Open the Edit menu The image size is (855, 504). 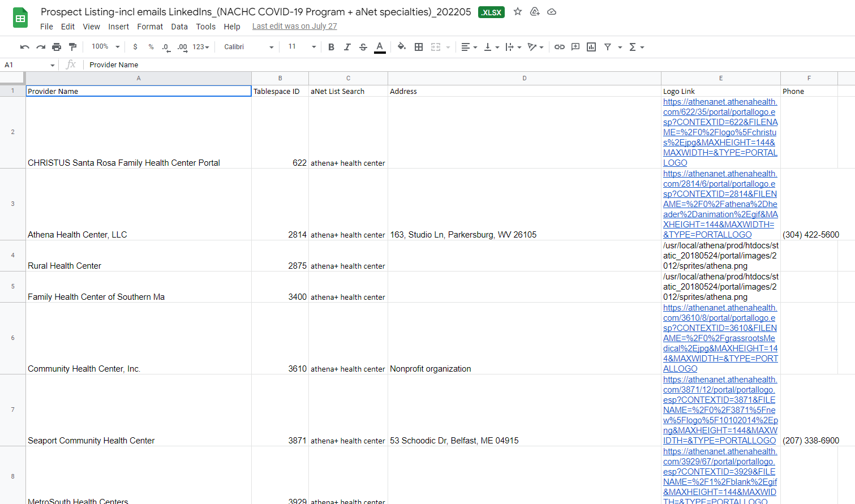(68, 27)
